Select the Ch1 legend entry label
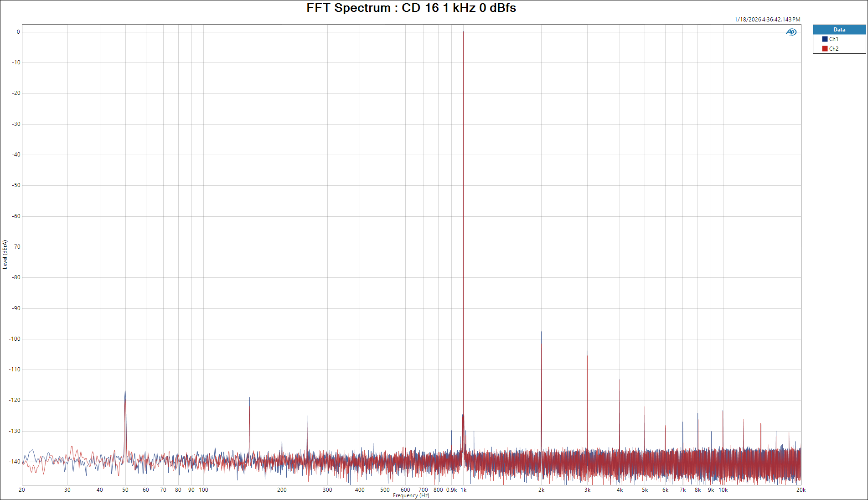The width and height of the screenshot is (868, 500). (833, 39)
